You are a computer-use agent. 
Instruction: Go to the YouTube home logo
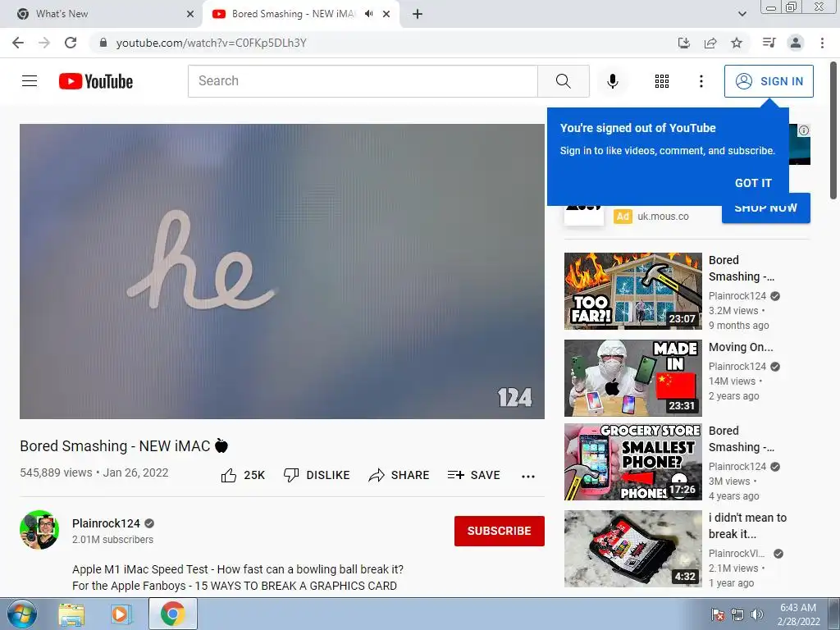[x=96, y=81]
